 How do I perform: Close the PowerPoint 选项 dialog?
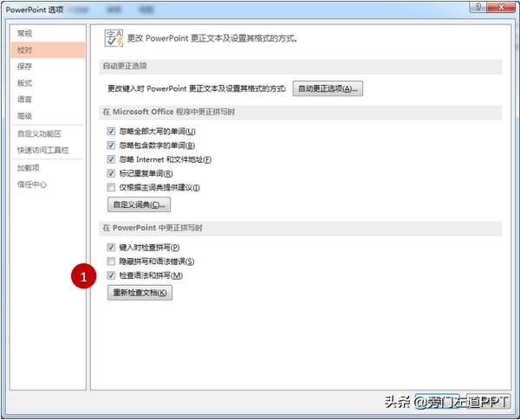501,7
